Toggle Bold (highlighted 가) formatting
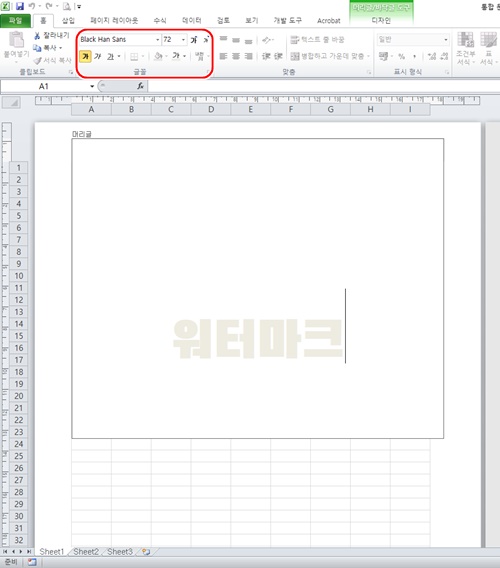This screenshot has width=500, height=568. click(85, 57)
